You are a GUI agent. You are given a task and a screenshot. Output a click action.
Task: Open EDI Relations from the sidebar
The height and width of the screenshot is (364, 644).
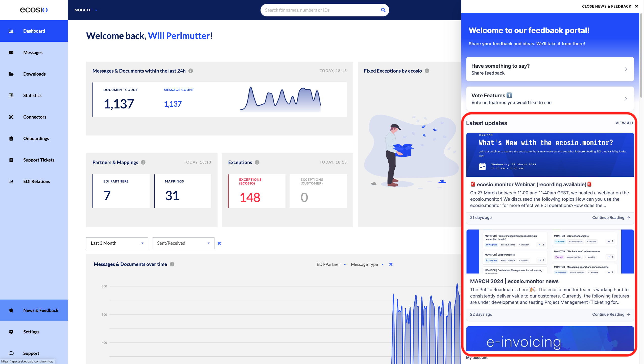[x=34, y=181]
